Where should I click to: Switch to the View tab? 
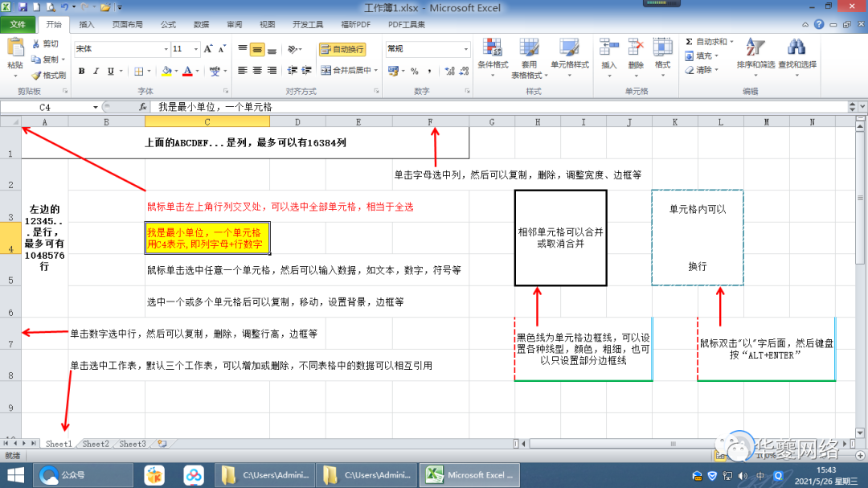click(x=268, y=24)
